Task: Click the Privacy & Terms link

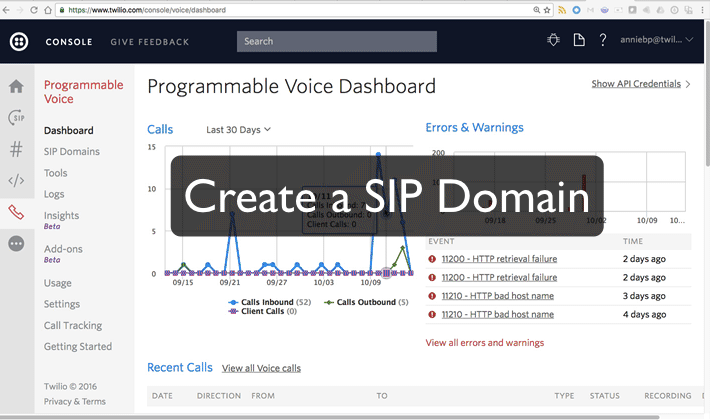Action: tap(75, 401)
